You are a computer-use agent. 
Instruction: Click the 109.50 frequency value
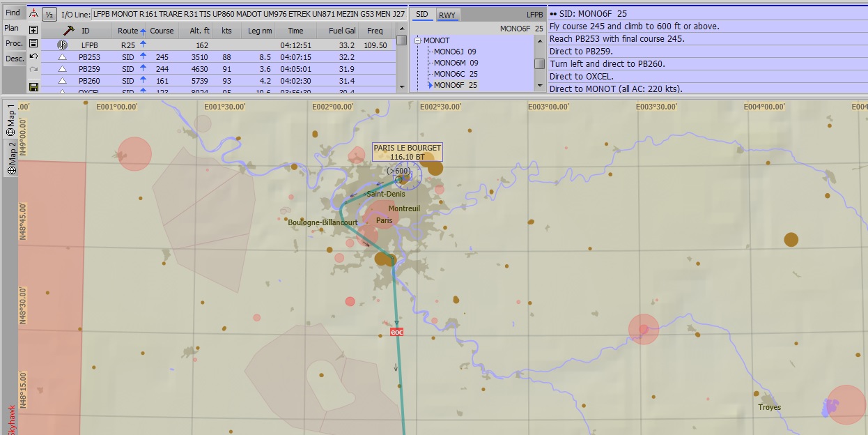pos(375,45)
